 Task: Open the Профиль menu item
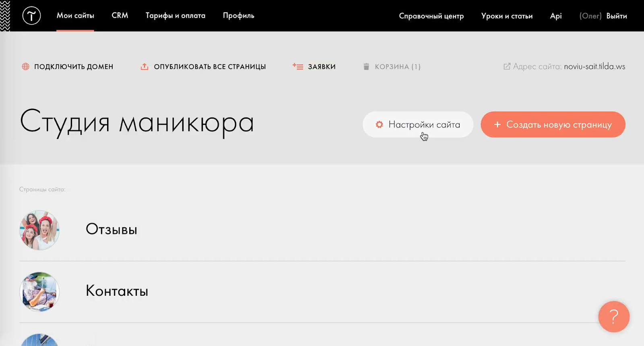pyautogui.click(x=239, y=16)
